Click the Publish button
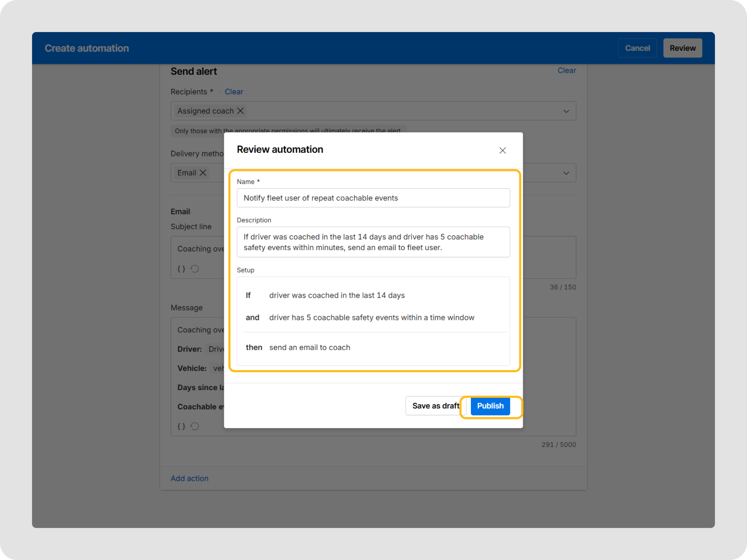The image size is (747, 560). (490, 406)
